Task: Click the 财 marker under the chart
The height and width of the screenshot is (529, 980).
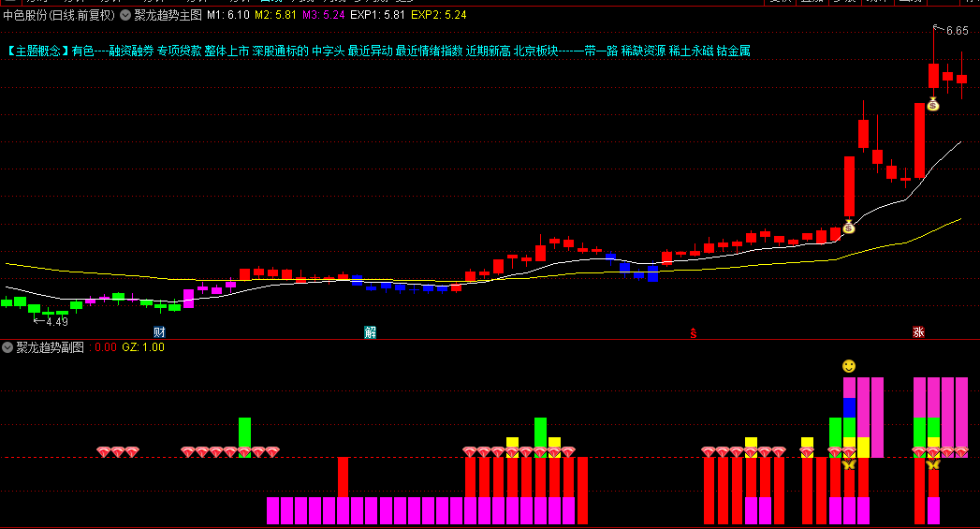Action: click(x=159, y=332)
